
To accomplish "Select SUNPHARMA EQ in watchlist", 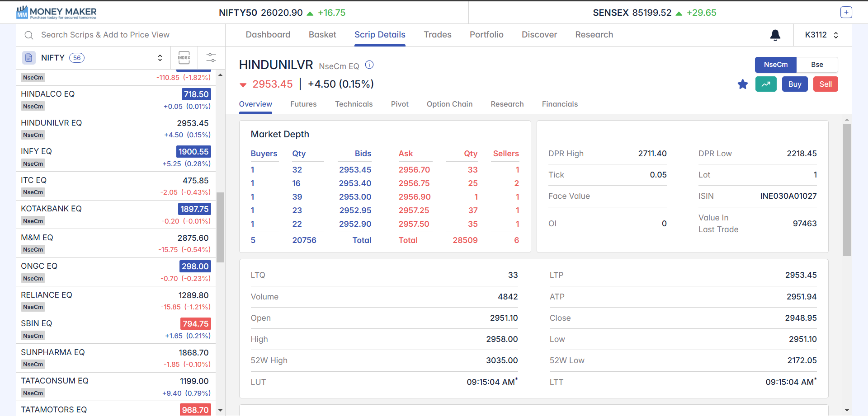I will pos(116,358).
